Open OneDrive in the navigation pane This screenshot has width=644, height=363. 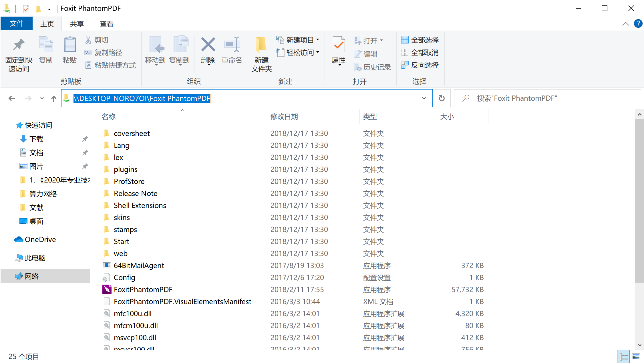40,239
